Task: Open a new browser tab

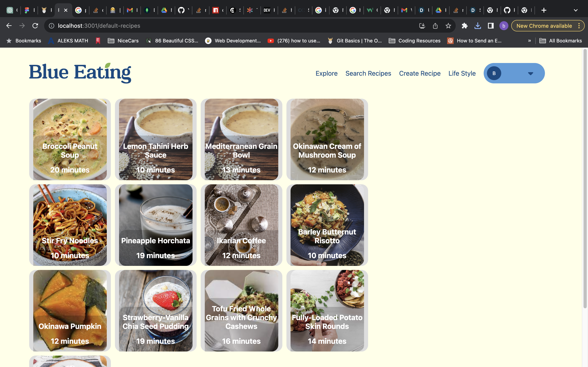Action: (544, 10)
